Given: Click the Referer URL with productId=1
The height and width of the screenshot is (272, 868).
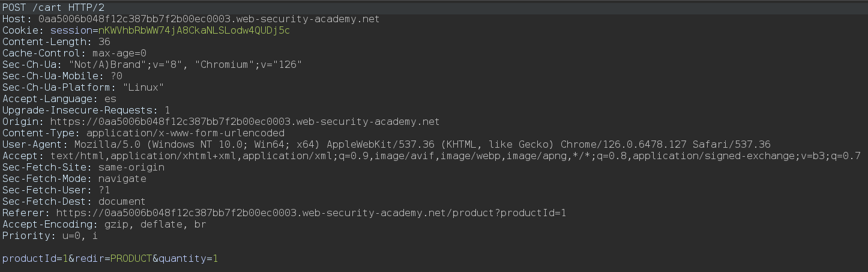Looking at the screenshot, I should pyautogui.click(x=311, y=213).
